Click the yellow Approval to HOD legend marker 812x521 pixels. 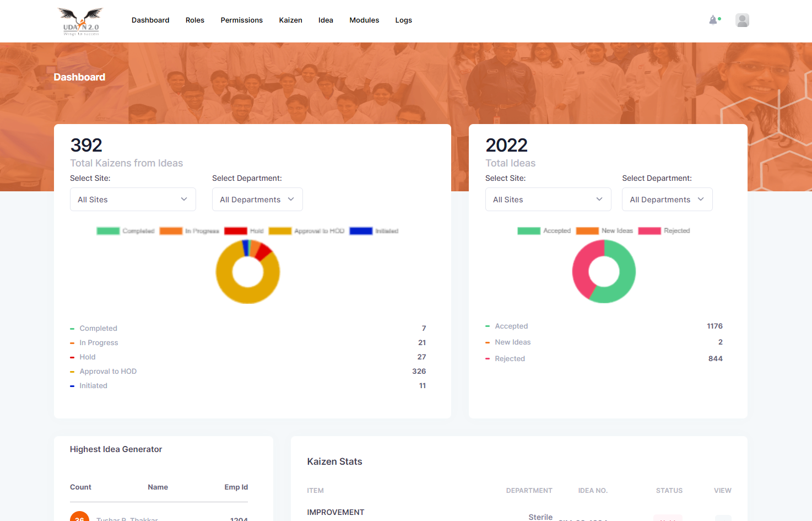pos(280,230)
